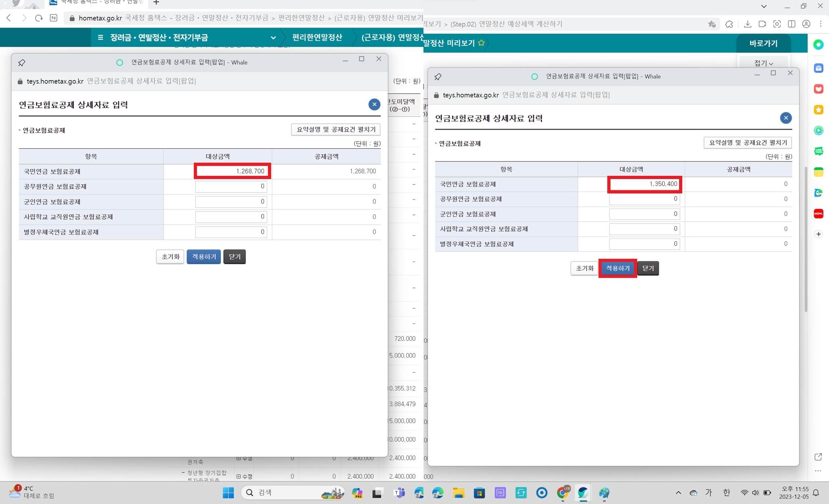The height and width of the screenshot is (504, 829).
Task: Expand the 접기 collapse dropdown
Action: pos(763,63)
